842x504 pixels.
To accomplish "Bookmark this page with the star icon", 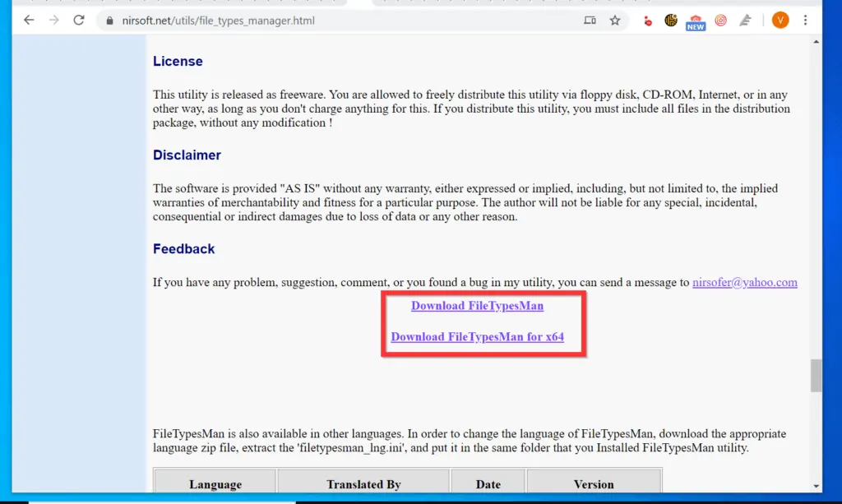I will (x=615, y=21).
